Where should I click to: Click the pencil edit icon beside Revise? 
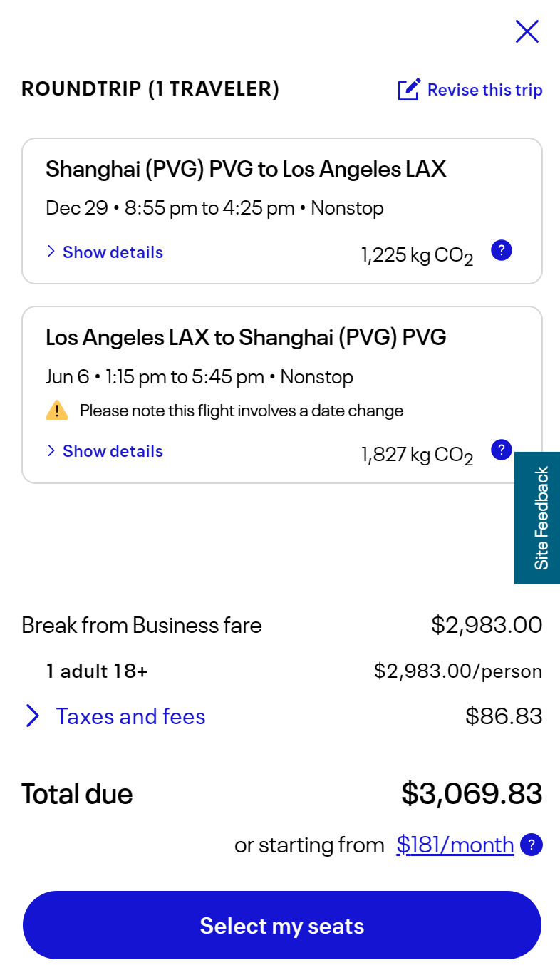click(x=409, y=90)
